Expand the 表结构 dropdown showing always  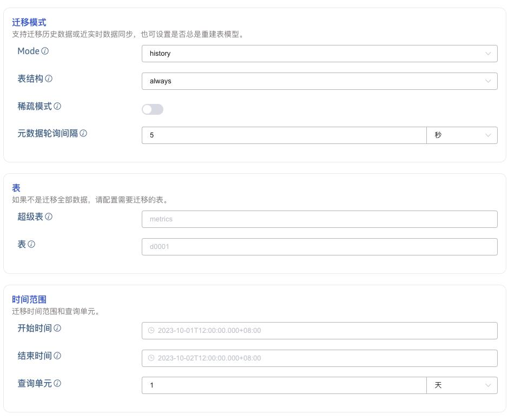(319, 81)
